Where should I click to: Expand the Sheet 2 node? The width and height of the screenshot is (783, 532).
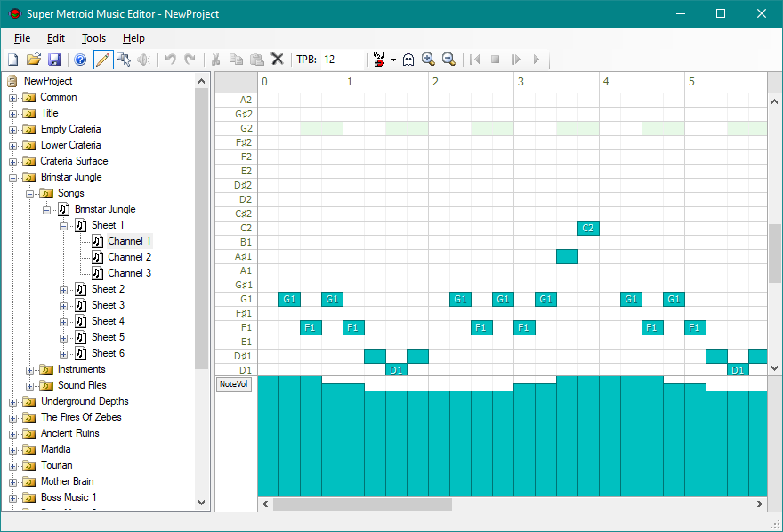click(x=63, y=290)
